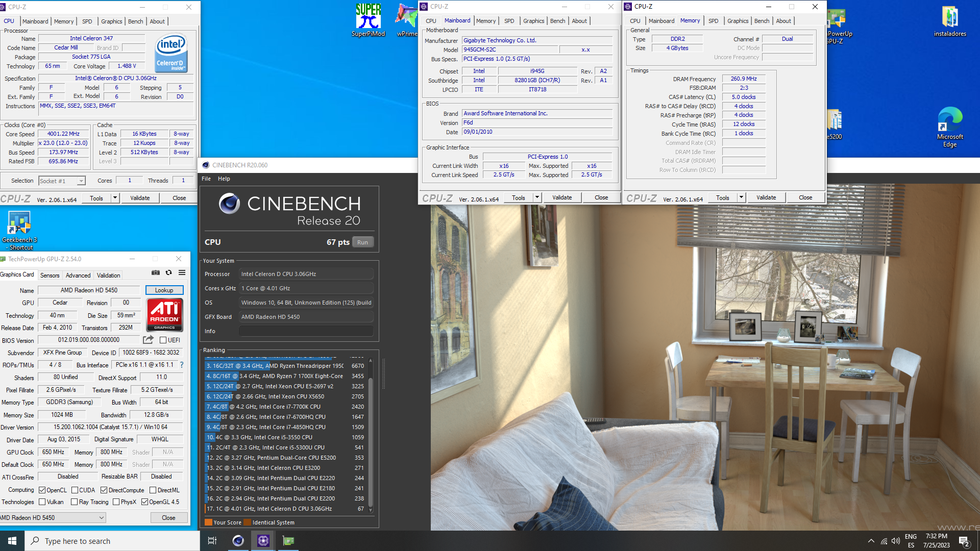Viewport: 980px width, 551px height.
Task: Switch to Advanced tab in GPU-Z
Action: [78, 275]
